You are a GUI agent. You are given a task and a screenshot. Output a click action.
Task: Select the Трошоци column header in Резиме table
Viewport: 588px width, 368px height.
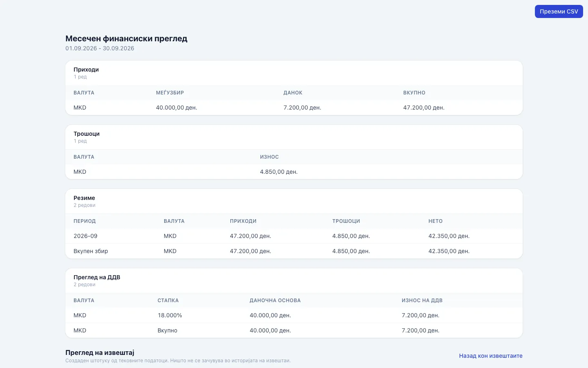[x=346, y=221]
